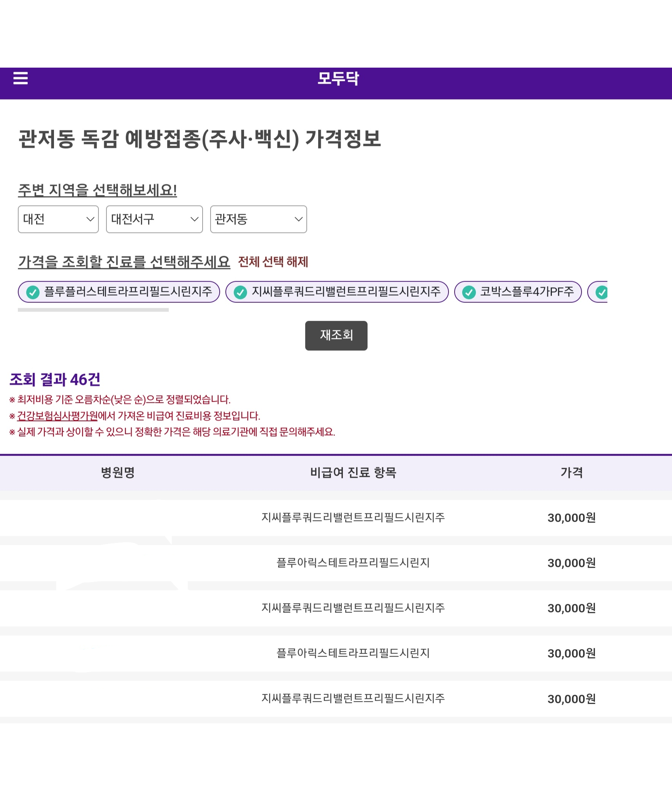Toggle the partially visible fourth treatment chip
The width and height of the screenshot is (672, 791).
point(598,292)
